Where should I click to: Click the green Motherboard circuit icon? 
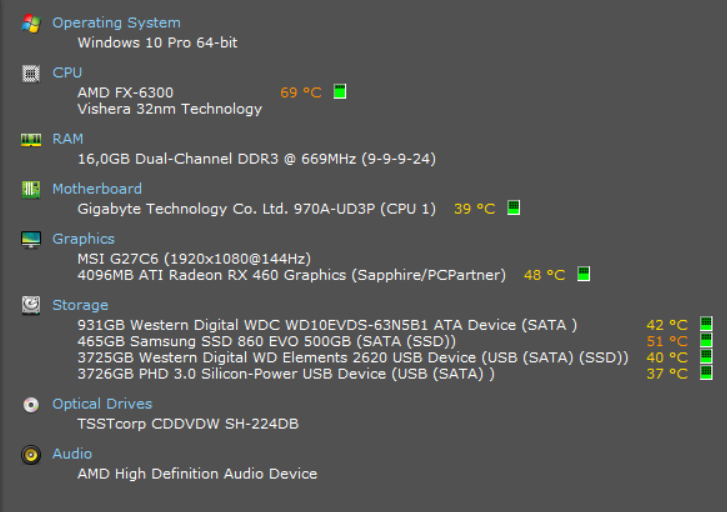(x=31, y=189)
